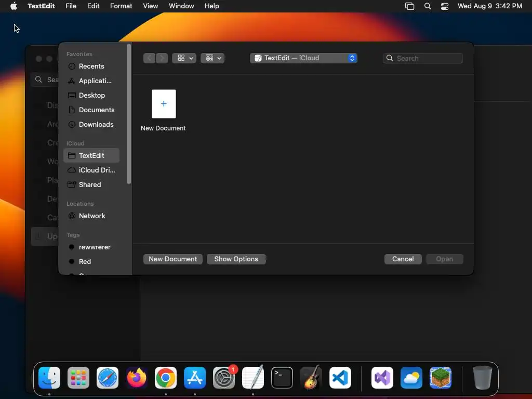Open Terminal from the Dock

tap(282, 378)
